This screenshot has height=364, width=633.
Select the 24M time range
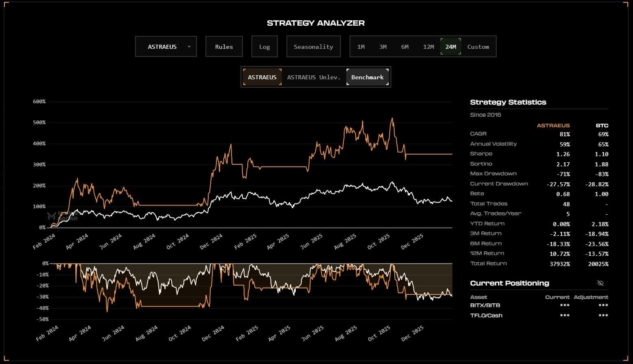450,47
